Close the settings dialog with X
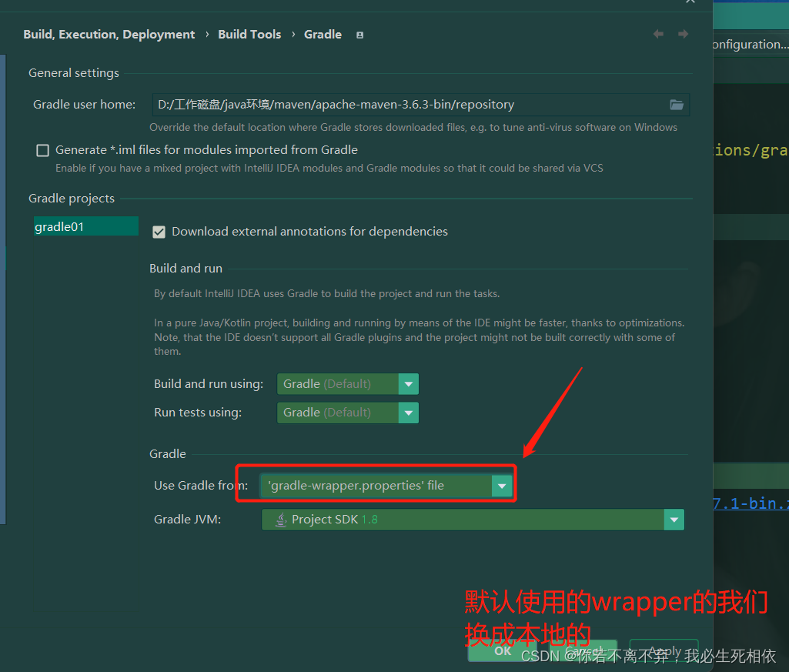 690,2
